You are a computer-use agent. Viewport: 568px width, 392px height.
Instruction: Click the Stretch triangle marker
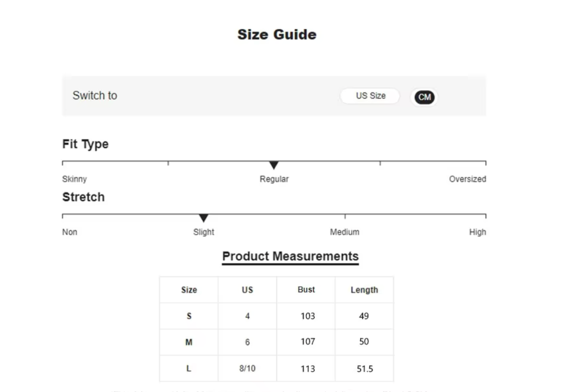[203, 218]
